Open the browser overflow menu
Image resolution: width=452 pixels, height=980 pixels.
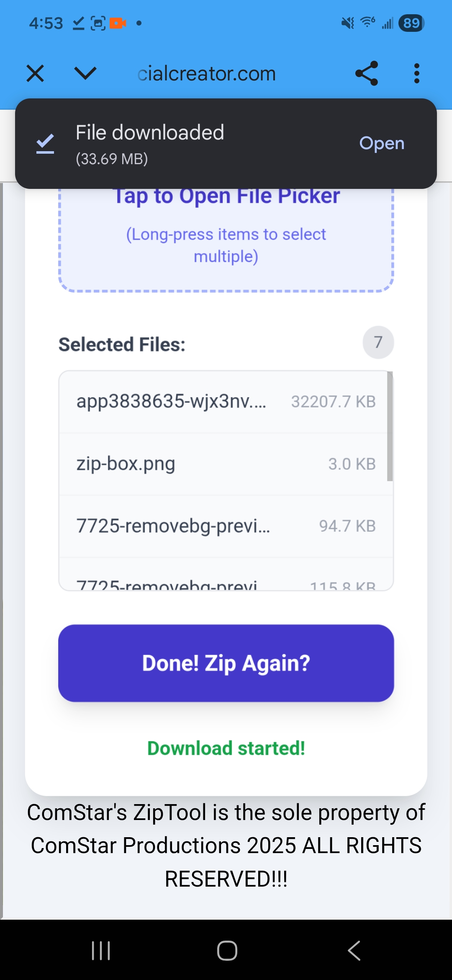(x=416, y=73)
